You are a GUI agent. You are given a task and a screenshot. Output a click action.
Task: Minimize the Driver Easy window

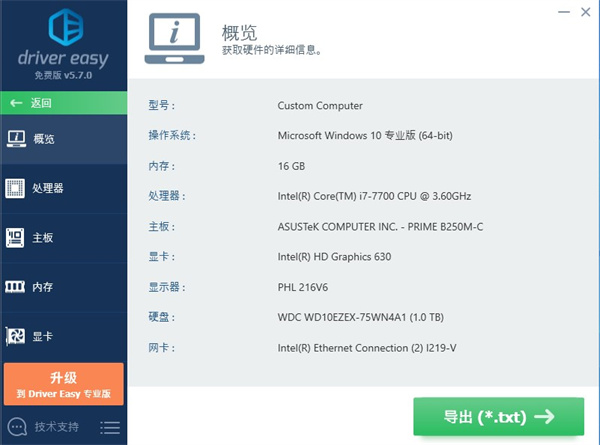tap(564, 12)
